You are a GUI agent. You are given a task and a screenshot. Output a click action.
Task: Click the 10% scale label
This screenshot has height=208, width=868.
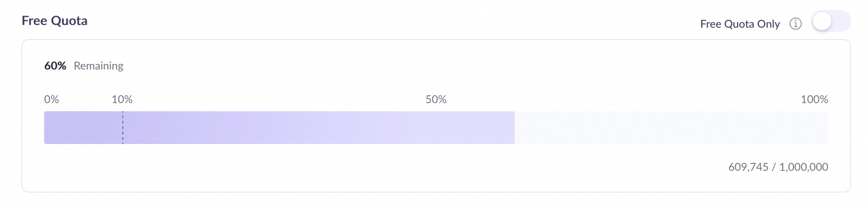(x=122, y=99)
